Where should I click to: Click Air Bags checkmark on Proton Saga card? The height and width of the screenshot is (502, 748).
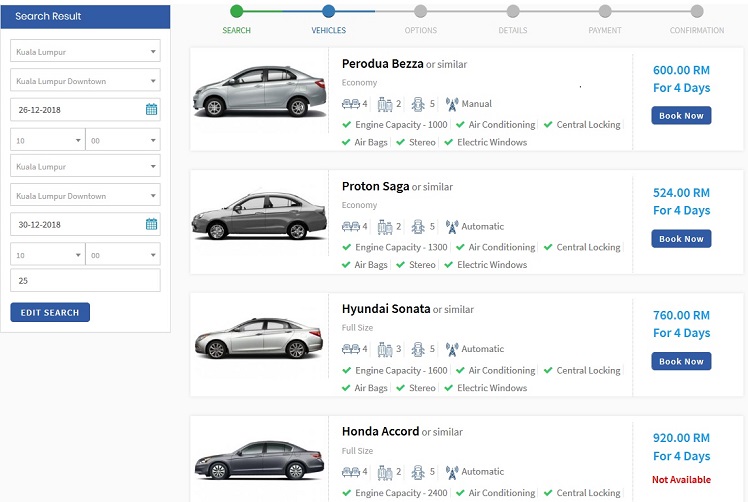click(346, 264)
